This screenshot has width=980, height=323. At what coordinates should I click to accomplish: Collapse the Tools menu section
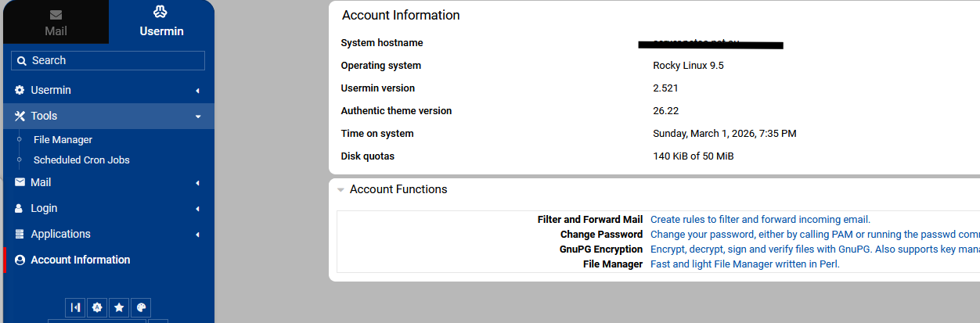tap(198, 117)
